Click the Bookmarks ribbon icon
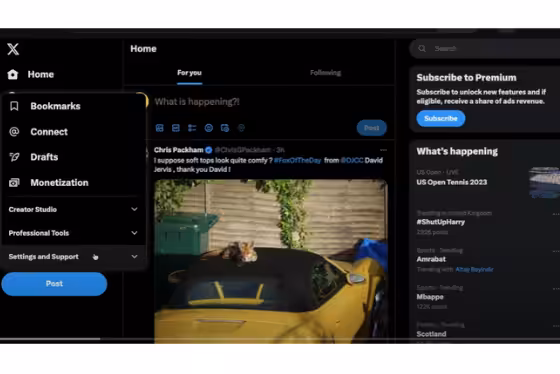The width and height of the screenshot is (560, 374). 14,106
